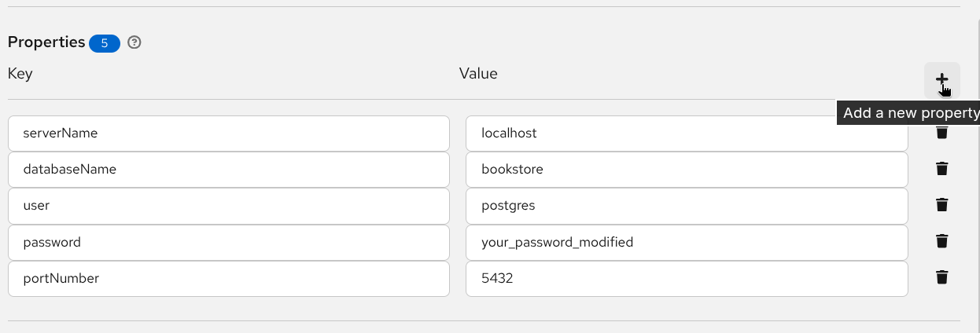Click the Value column header label
Image resolution: width=980 pixels, height=333 pixels.
click(x=478, y=74)
